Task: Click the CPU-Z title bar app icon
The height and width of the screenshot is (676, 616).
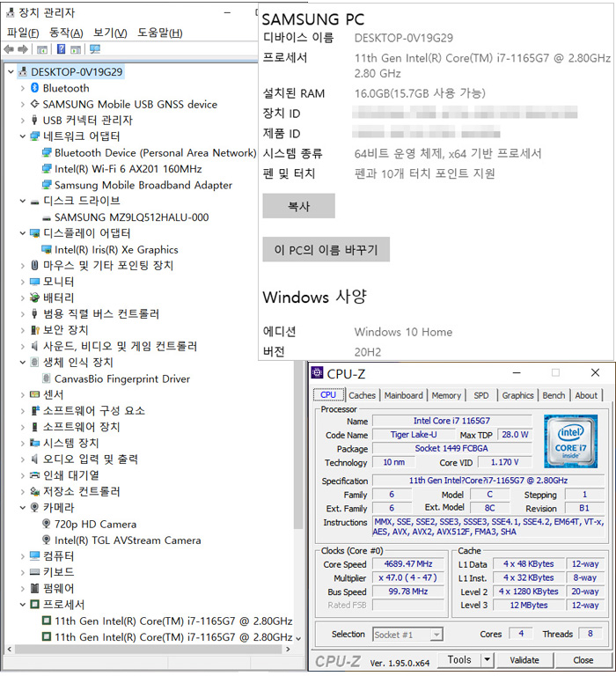Action: (x=318, y=373)
